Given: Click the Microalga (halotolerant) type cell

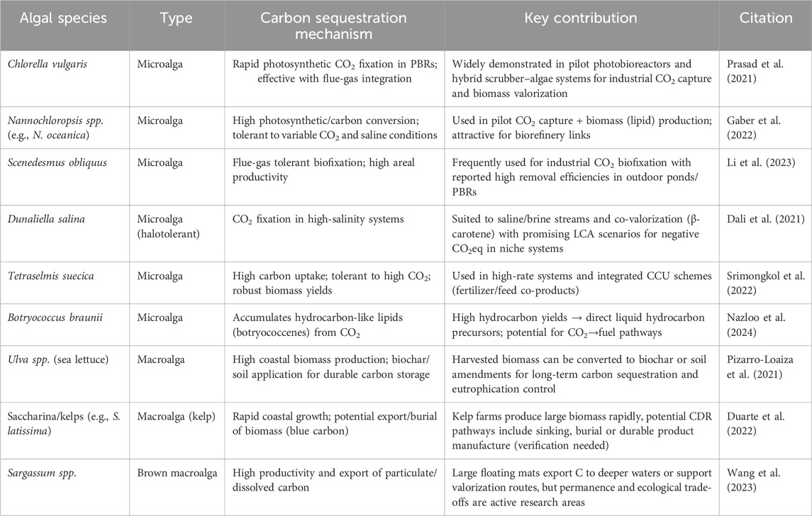Looking at the screenshot, I should 171,207.
